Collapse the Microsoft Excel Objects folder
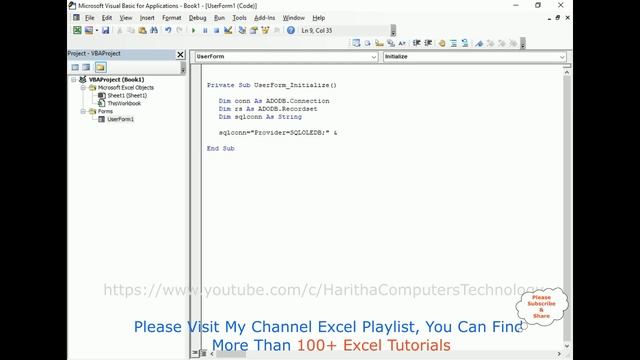The height and width of the screenshot is (360, 640). coord(83,87)
